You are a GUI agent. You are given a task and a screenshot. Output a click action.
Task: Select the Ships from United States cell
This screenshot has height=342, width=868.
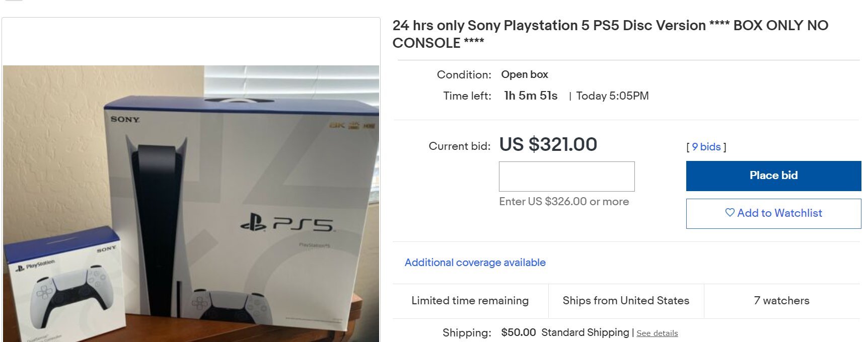pyautogui.click(x=626, y=301)
